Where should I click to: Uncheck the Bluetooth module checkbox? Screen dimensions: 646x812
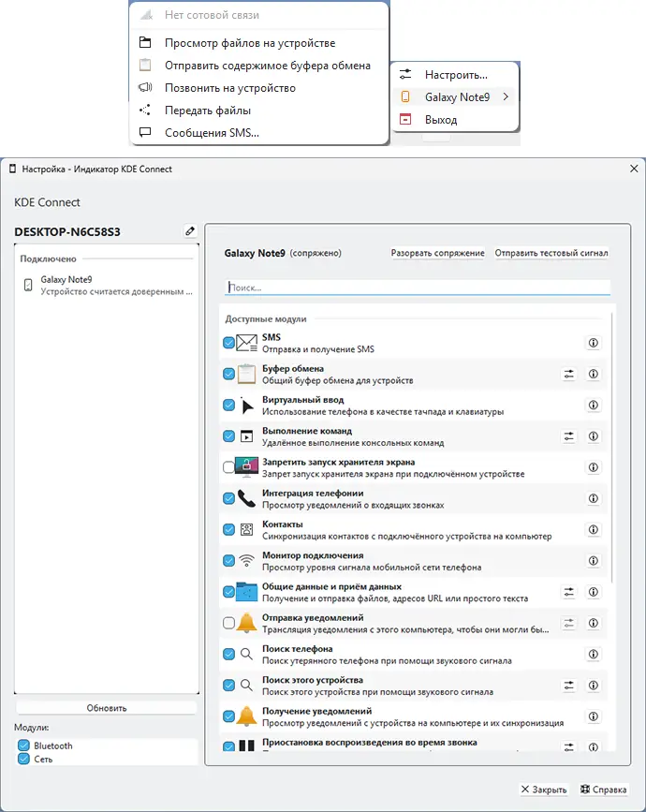coord(23,746)
